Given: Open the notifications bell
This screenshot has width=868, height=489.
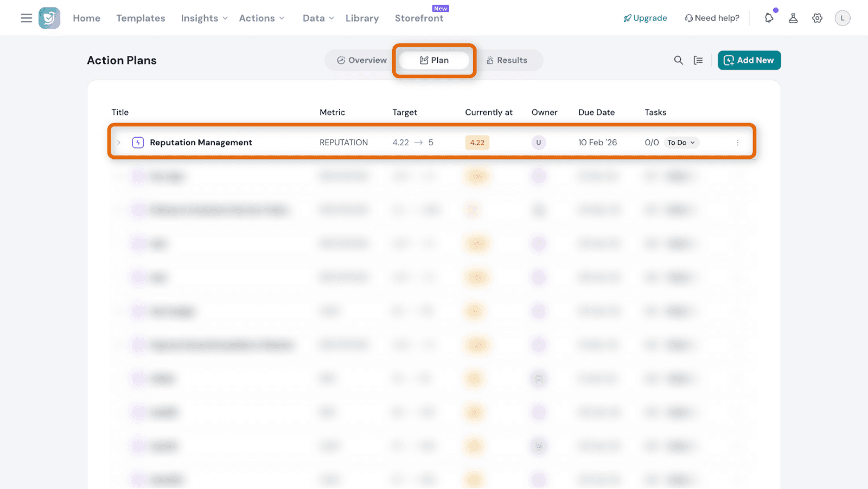Looking at the screenshot, I should coord(769,18).
